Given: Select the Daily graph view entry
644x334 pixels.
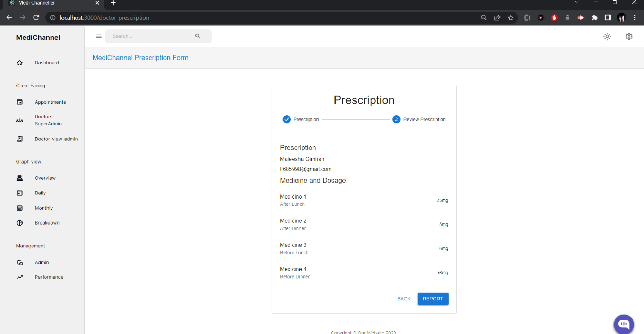Looking at the screenshot, I should (40, 193).
